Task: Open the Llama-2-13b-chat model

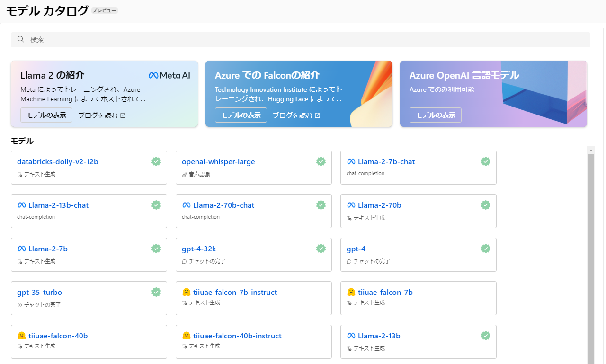Action: pyautogui.click(x=58, y=205)
